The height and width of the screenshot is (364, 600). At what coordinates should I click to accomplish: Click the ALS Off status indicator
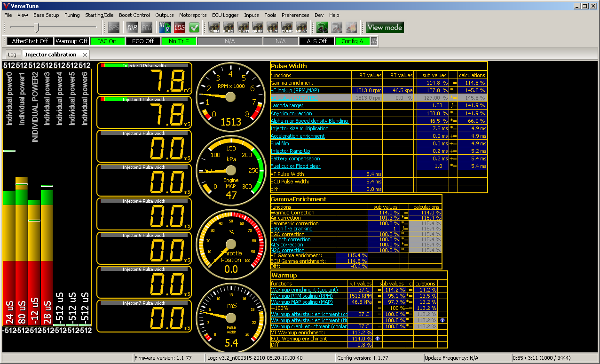tap(317, 41)
